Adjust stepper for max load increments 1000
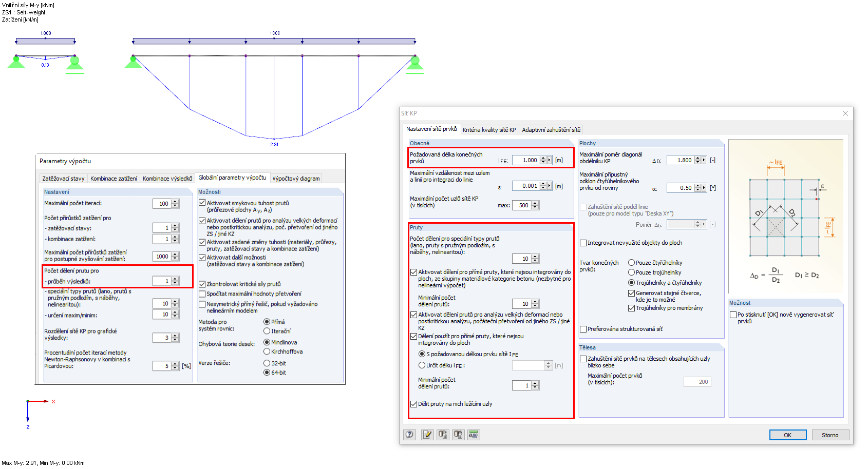868x469 pixels. pos(175,256)
